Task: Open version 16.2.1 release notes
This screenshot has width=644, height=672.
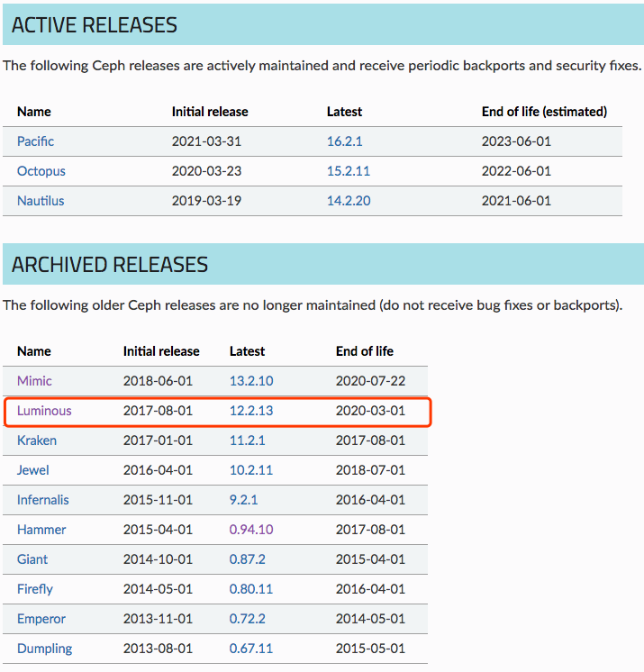Action: pyautogui.click(x=344, y=141)
